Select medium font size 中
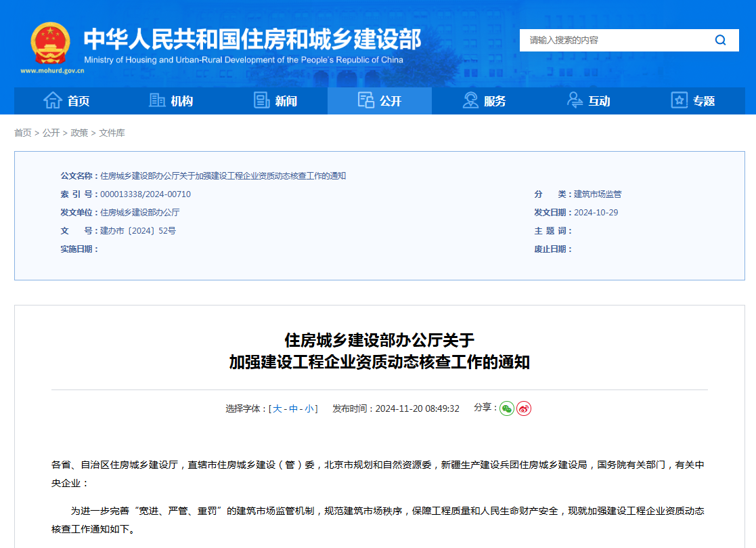 (293, 409)
